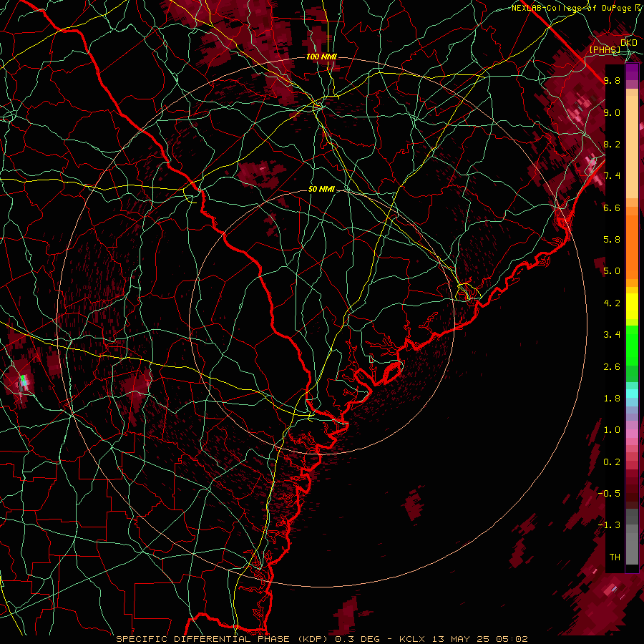Click the 9.8 value on color scale
Screen dimensions: 644x644
click(612, 80)
